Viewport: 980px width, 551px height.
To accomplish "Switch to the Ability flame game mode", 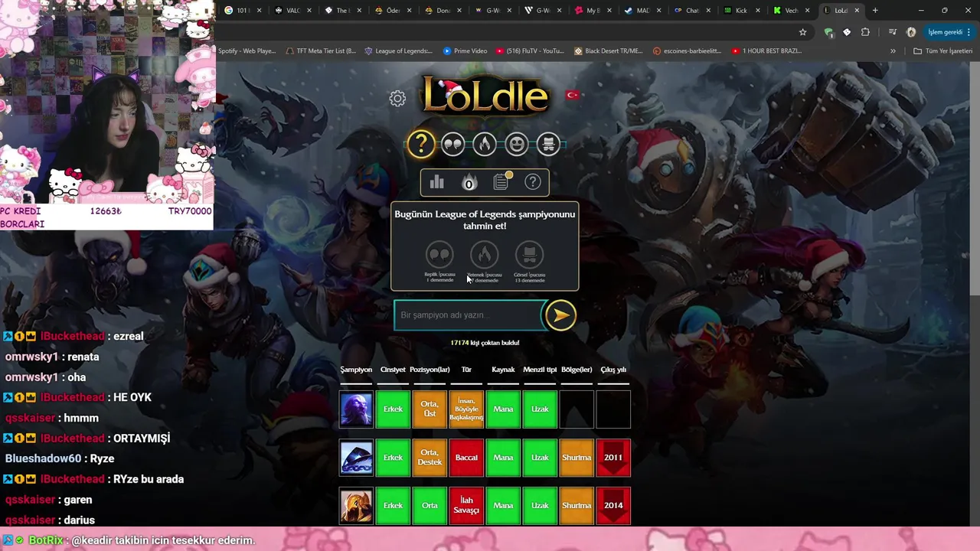I will [x=484, y=143].
